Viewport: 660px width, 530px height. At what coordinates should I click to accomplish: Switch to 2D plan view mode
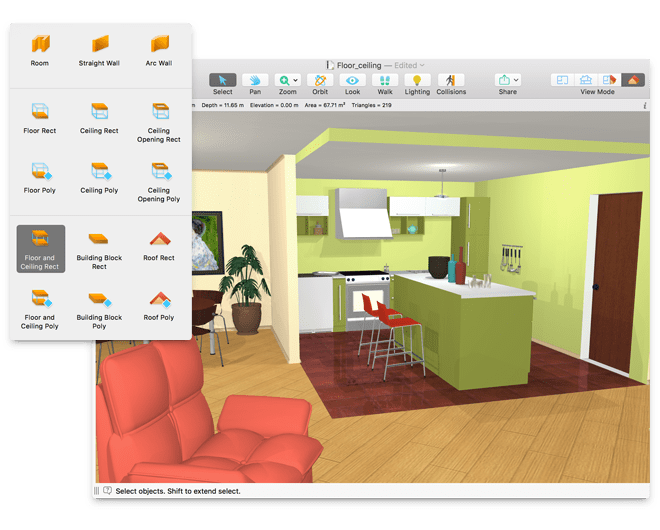pyautogui.click(x=562, y=80)
